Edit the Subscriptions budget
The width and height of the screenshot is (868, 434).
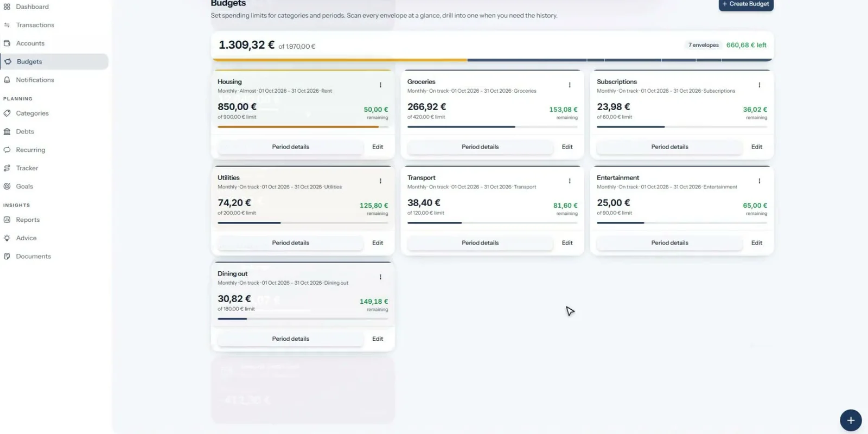click(x=756, y=147)
